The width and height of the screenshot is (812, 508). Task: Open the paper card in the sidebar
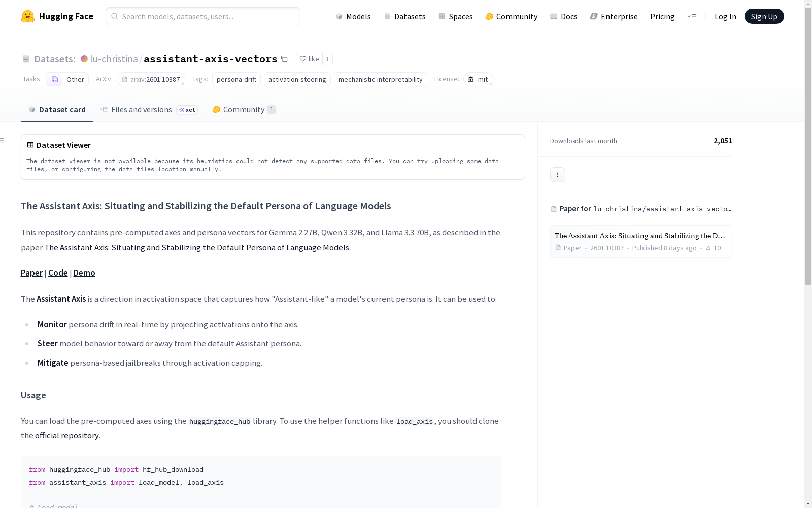point(641,241)
